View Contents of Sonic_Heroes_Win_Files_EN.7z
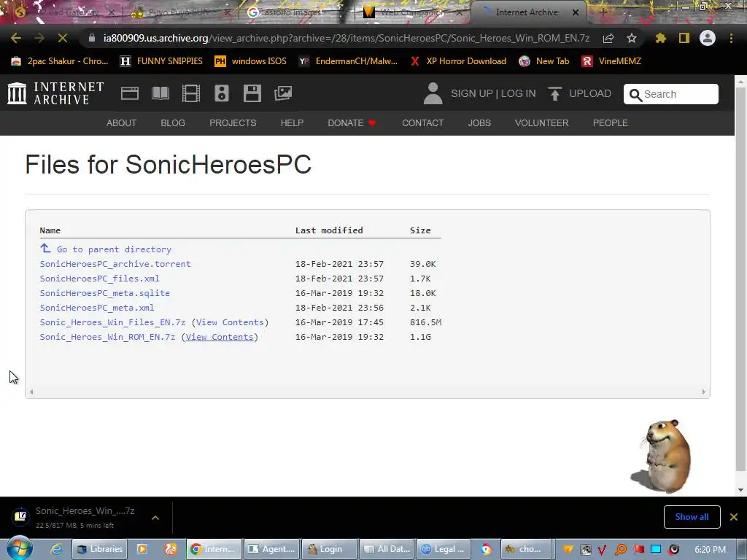 click(x=230, y=322)
